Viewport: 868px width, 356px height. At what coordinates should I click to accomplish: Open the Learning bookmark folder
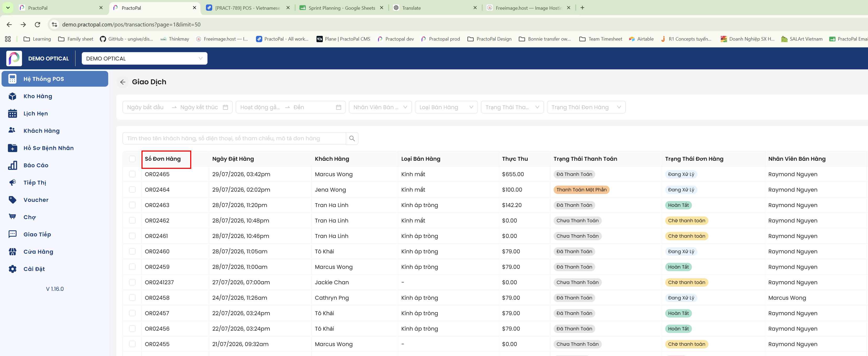[37, 39]
